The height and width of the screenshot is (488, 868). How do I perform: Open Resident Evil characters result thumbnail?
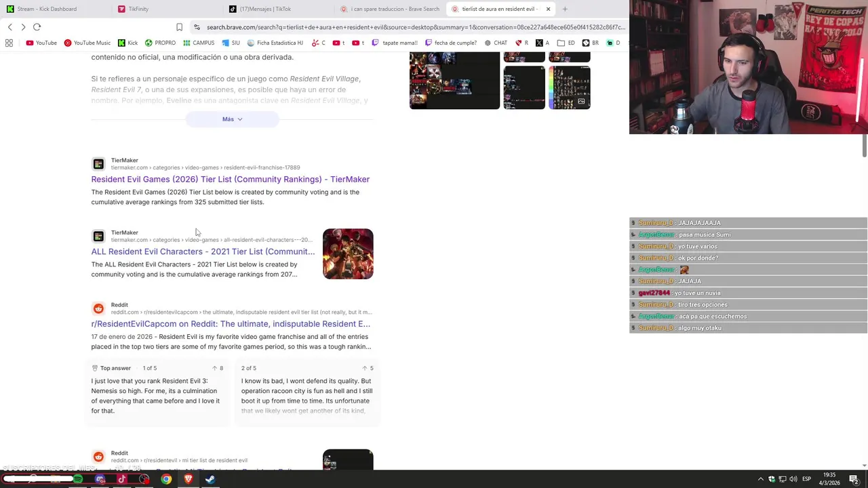348,254
